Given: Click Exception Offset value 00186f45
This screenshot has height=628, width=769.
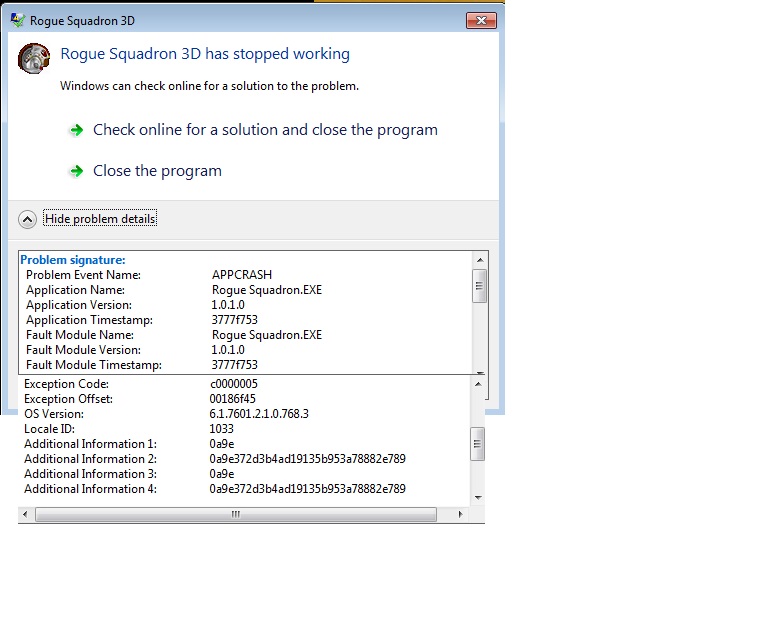Looking at the screenshot, I should pos(232,399).
